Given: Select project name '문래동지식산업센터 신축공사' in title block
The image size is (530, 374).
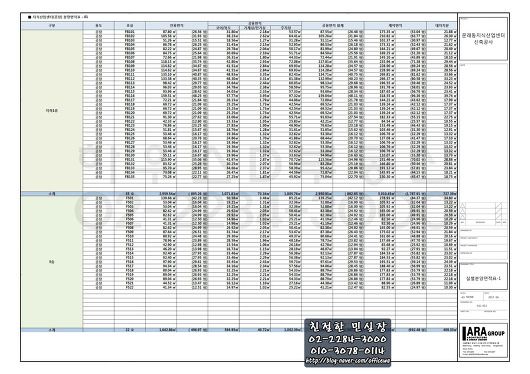Looking at the screenshot, I should (x=483, y=39).
